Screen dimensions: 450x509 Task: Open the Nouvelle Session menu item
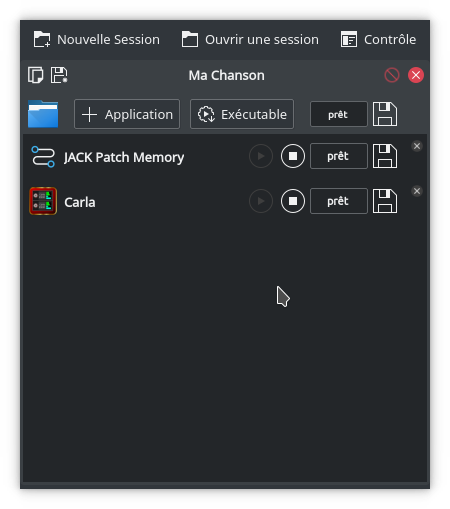tap(97, 40)
